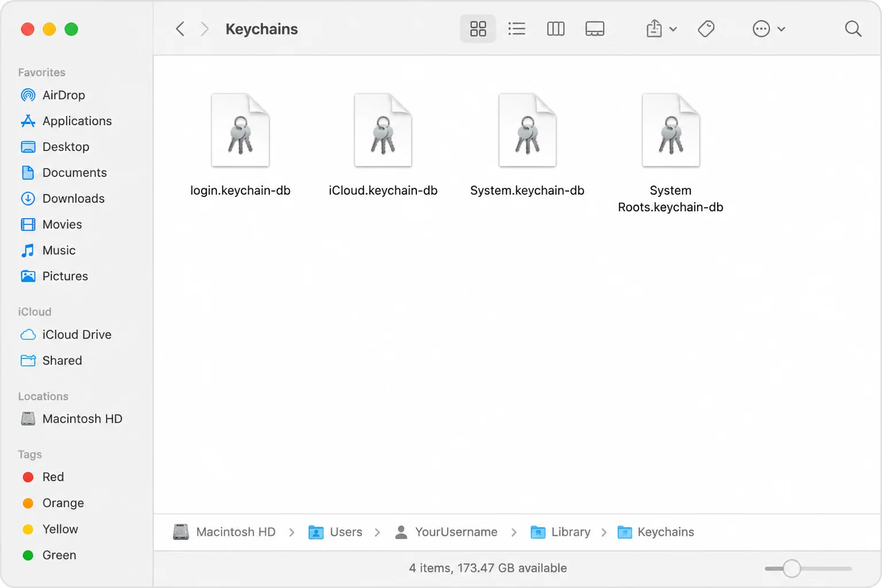Open Documents in the sidebar
Viewport: 882px width, 588px height.
click(64, 173)
